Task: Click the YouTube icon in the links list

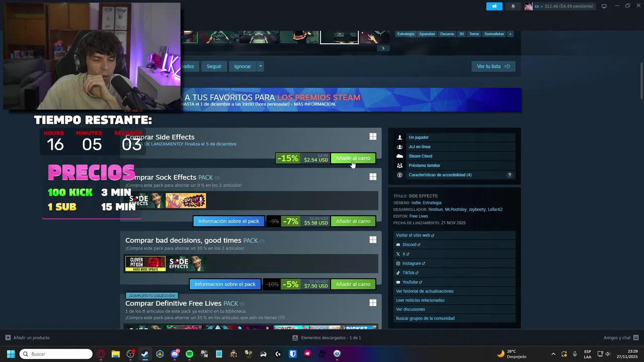Action: 398,282
